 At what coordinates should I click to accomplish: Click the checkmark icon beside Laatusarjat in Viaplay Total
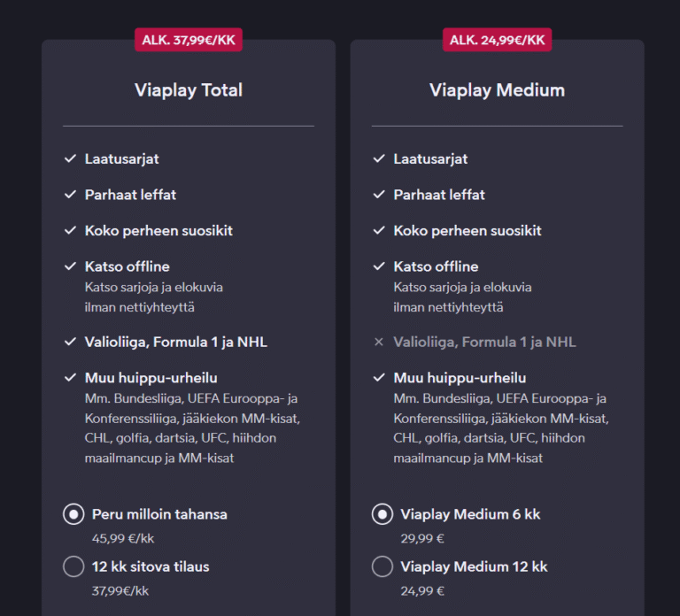70,159
